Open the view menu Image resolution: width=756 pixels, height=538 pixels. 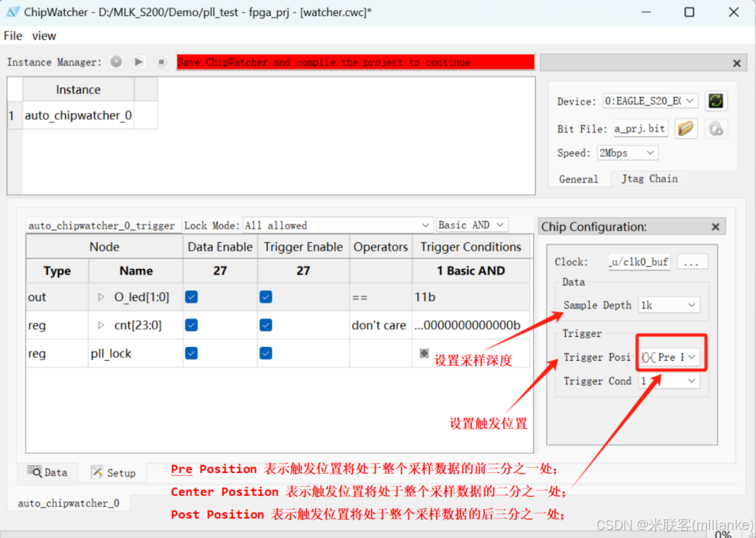[x=44, y=35]
